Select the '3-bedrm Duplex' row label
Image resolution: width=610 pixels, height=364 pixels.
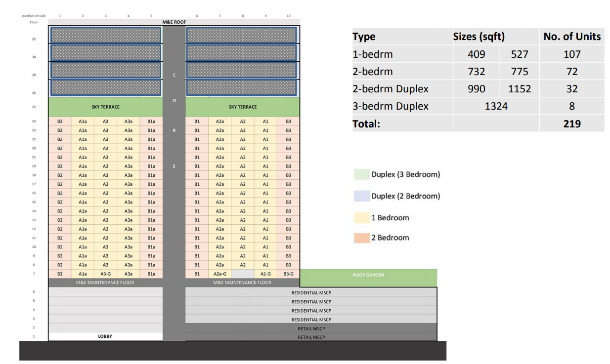(x=391, y=106)
